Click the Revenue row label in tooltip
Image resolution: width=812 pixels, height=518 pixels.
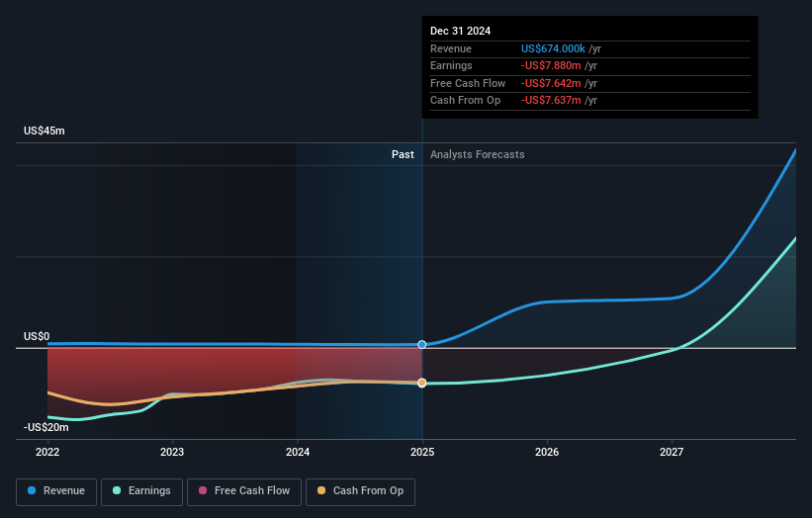[451, 48]
